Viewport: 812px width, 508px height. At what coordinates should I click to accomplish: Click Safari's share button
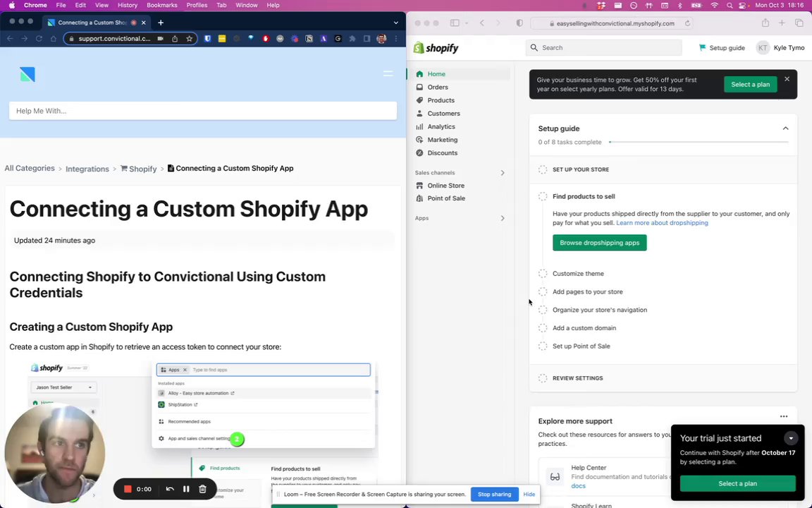(765, 23)
